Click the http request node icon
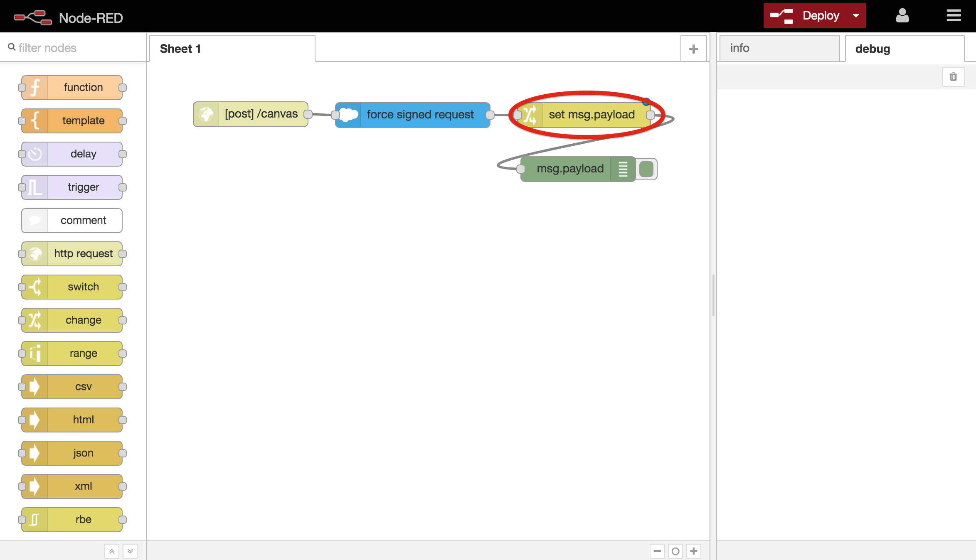The width and height of the screenshot is (976, 560). point(35,253)
